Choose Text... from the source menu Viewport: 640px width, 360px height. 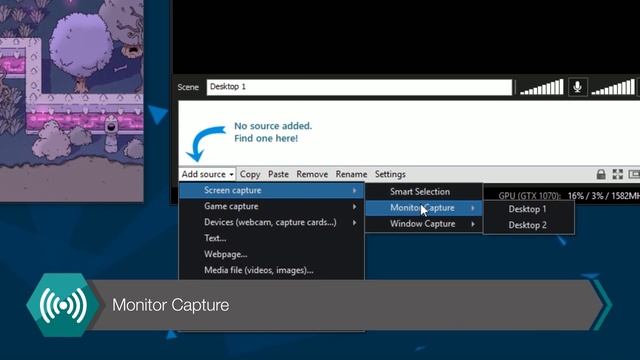(x=271, y=238)
